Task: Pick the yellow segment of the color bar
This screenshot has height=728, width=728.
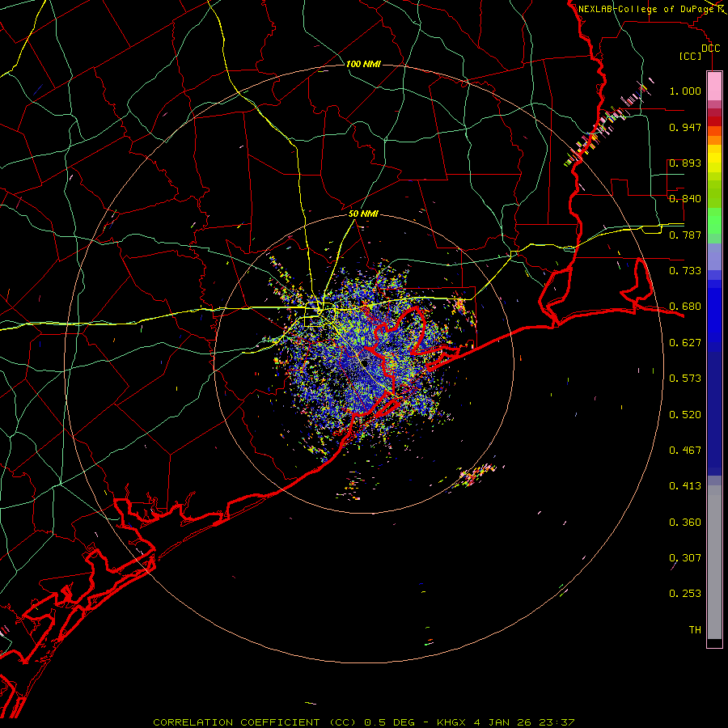Action: 714,159
